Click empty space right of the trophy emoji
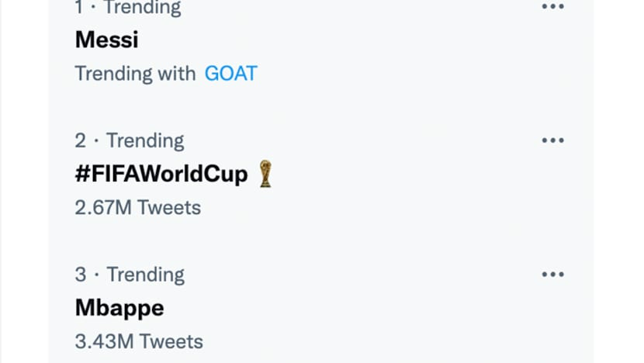 pyautogui.click(x=403, y=174)
